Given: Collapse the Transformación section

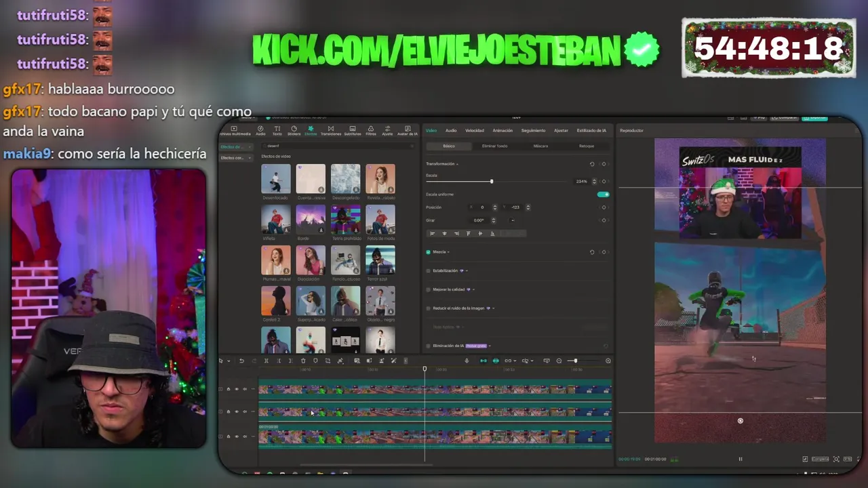Looking at the screenshot, I should pos(457,164).
